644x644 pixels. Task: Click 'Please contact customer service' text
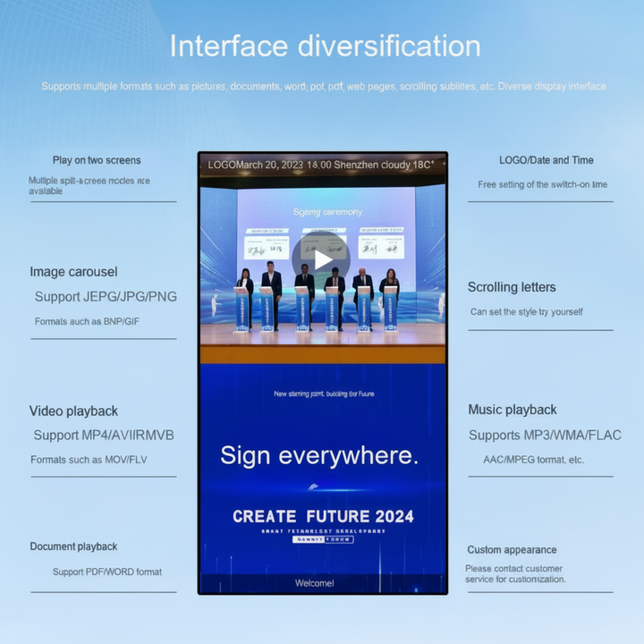pos(515,573)
